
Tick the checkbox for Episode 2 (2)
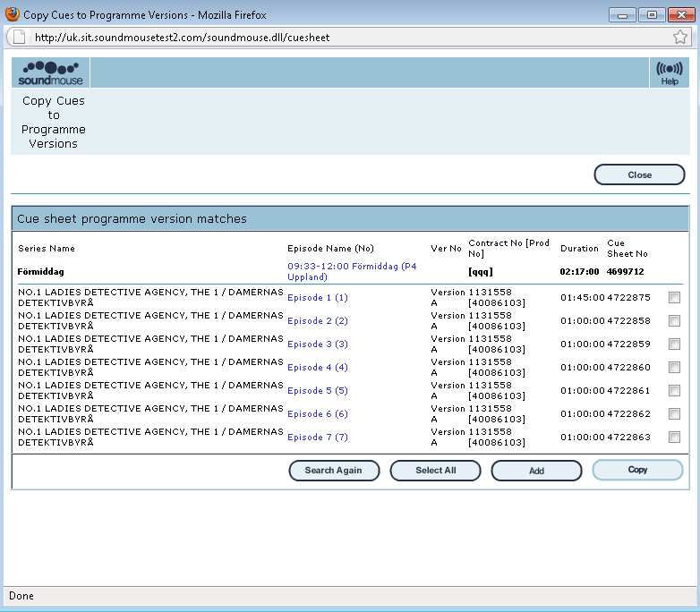coord(674,321)
